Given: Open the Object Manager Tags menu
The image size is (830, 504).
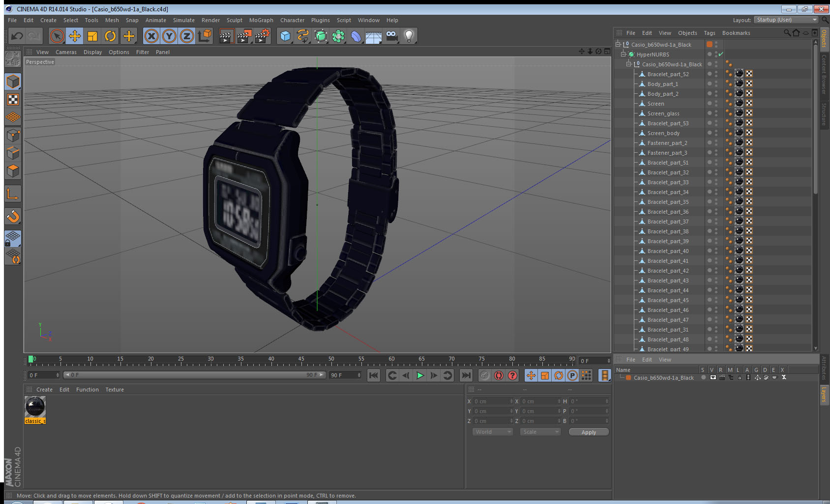Looking at the screenshot, I should 710,33.
